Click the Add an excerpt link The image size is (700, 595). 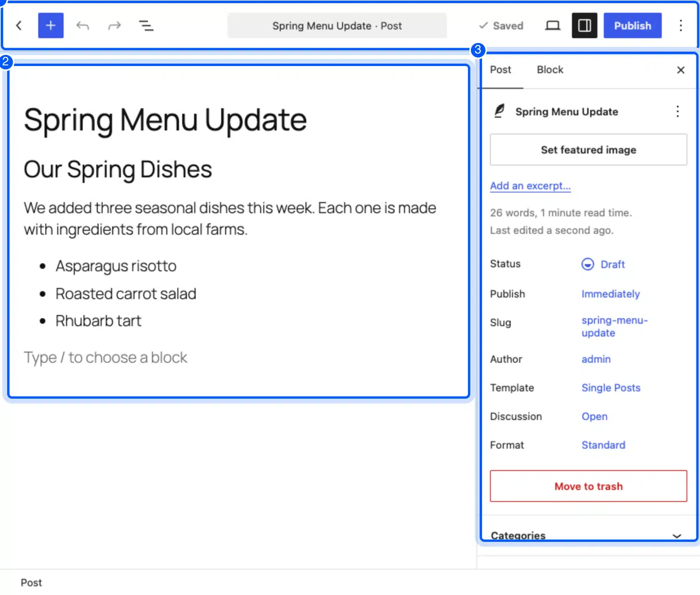coord(530,186)
